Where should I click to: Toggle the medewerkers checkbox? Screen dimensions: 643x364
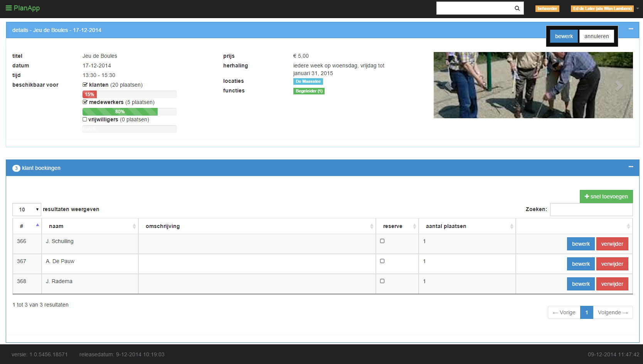[x=85, y=102]
